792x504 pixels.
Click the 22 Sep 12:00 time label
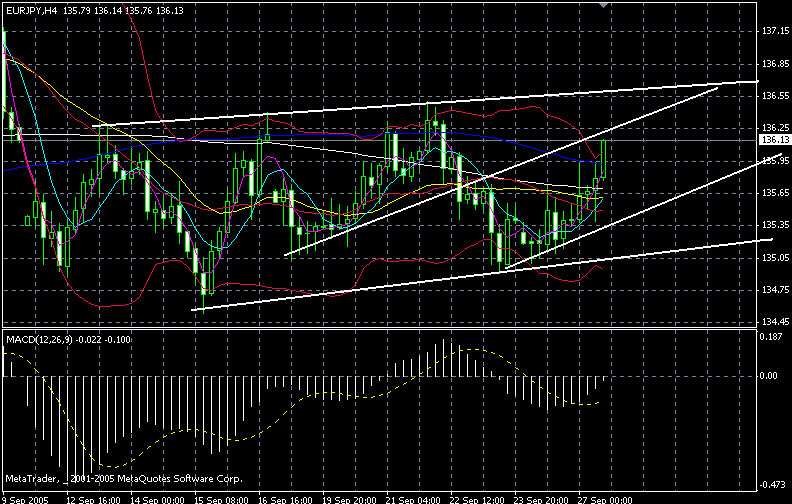[478, 500]
